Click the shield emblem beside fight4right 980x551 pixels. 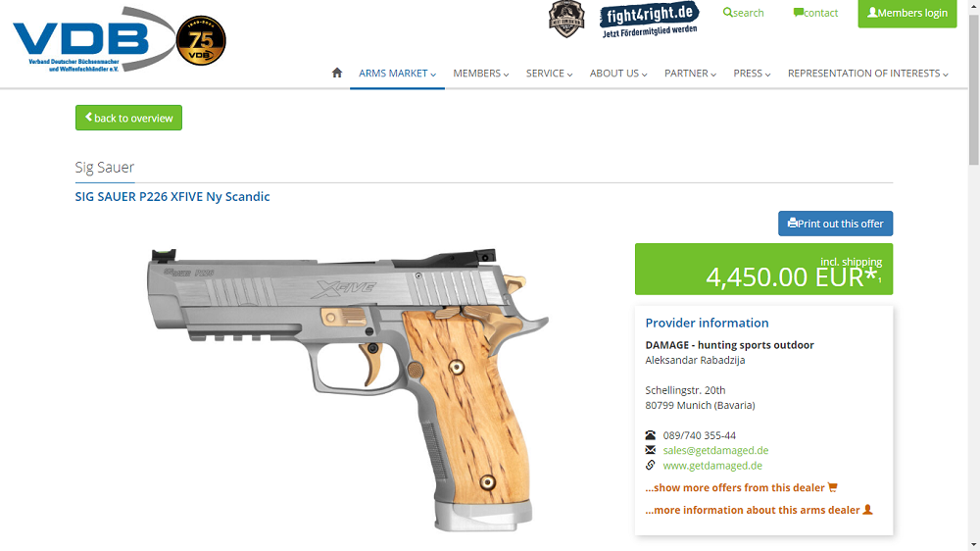coord(566,19)
